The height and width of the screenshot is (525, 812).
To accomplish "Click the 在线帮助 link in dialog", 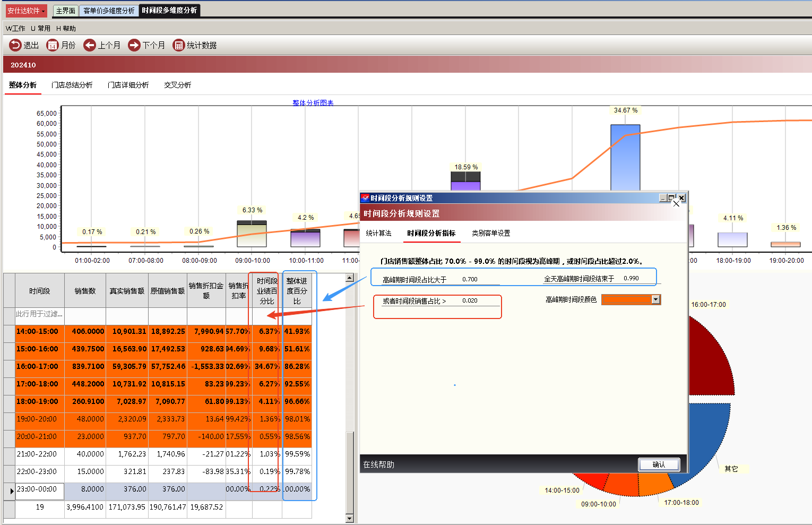I will tap(378, 464).
